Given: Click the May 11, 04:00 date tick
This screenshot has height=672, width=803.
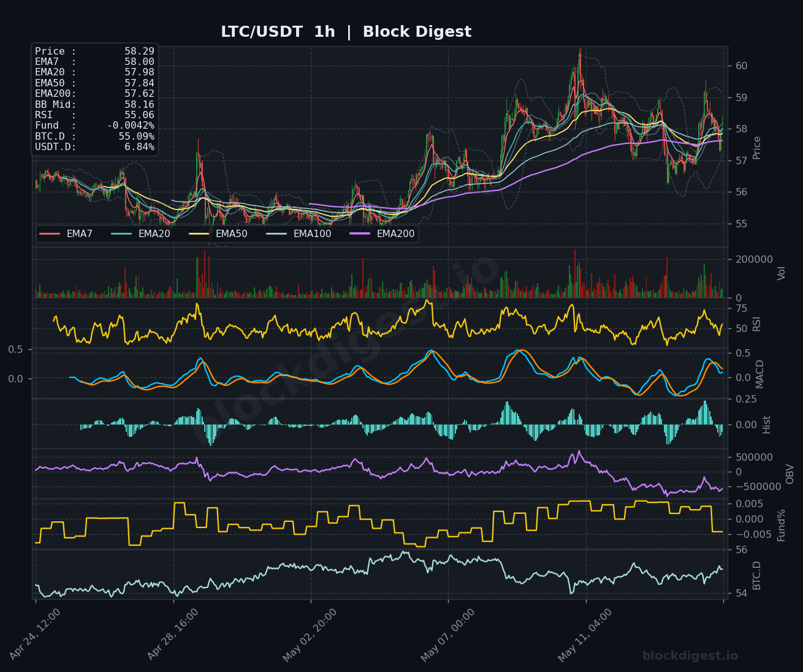Looking at the screenshot, I should 585,634.
